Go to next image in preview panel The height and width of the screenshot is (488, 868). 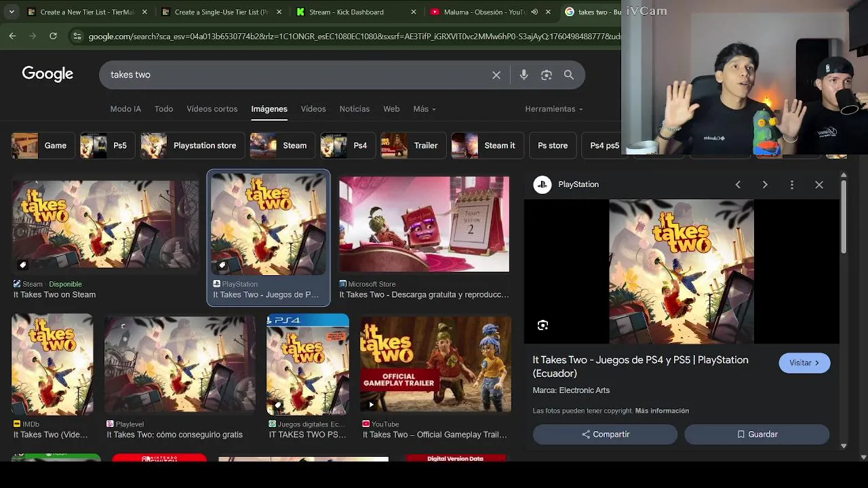[x=765, y=184]
